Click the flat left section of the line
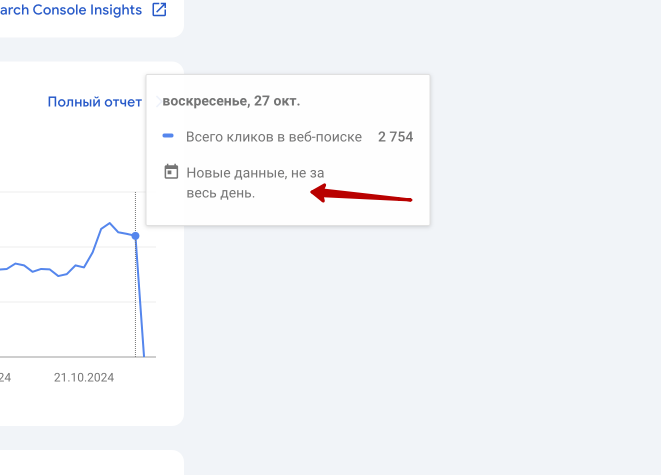661x475 pixels. [x=40, y=270]
